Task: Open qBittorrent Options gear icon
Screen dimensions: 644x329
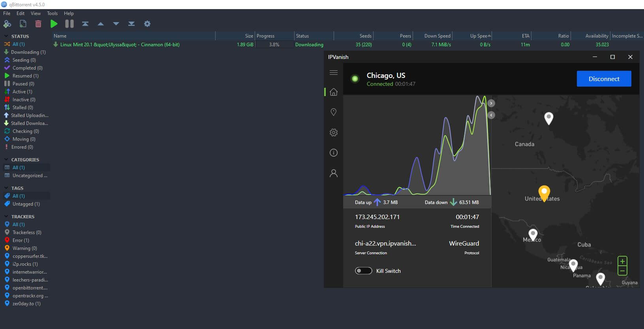Action: pyautogui.click(x=147, y=24)
